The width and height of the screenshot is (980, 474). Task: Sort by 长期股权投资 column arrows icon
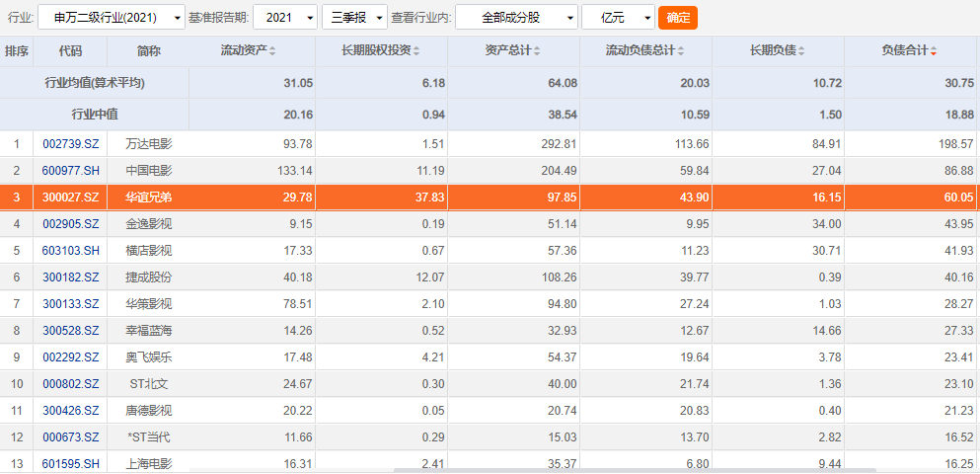pyautogui.click(x=416, y=52)
